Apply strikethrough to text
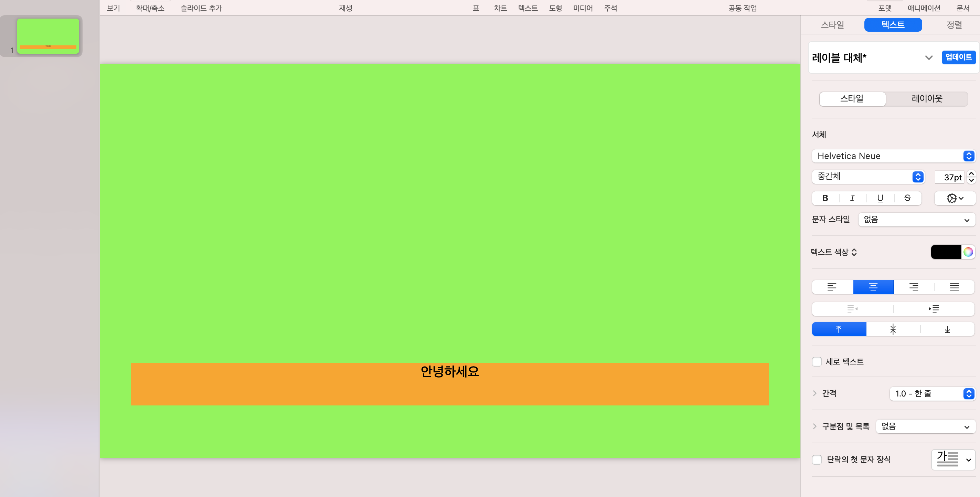The image size is (980, 497). coord(907,198)
